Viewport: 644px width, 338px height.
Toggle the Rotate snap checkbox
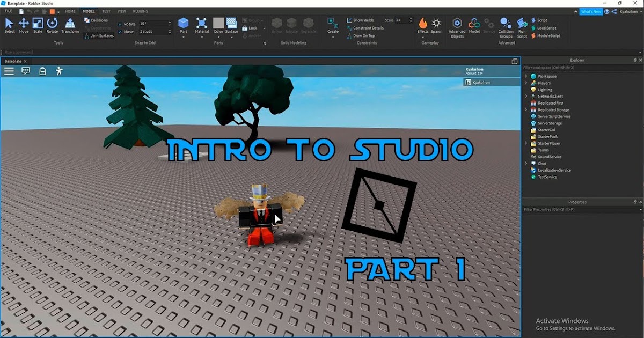[120, 24]
